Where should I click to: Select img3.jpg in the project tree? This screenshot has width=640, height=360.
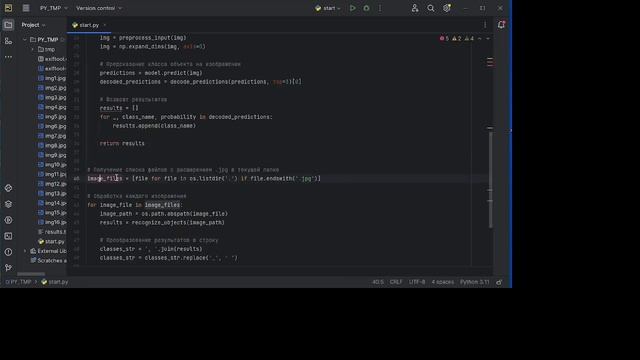(x=52, y=98)
